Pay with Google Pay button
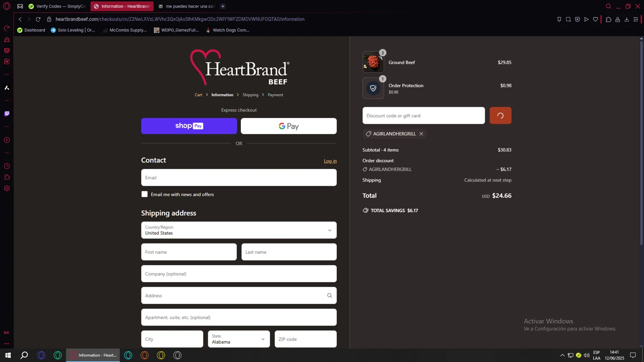The image size is (644, 362). click(289, 126)
